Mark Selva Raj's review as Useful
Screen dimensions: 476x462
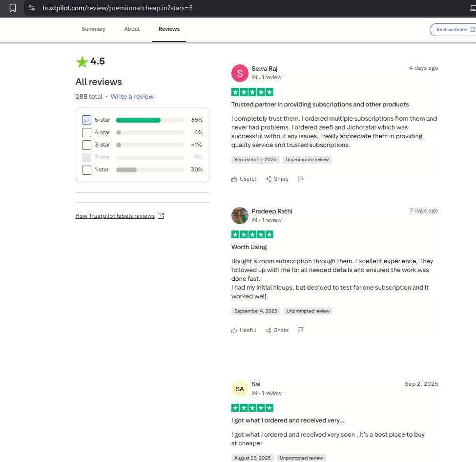click(x=244, y=179)
